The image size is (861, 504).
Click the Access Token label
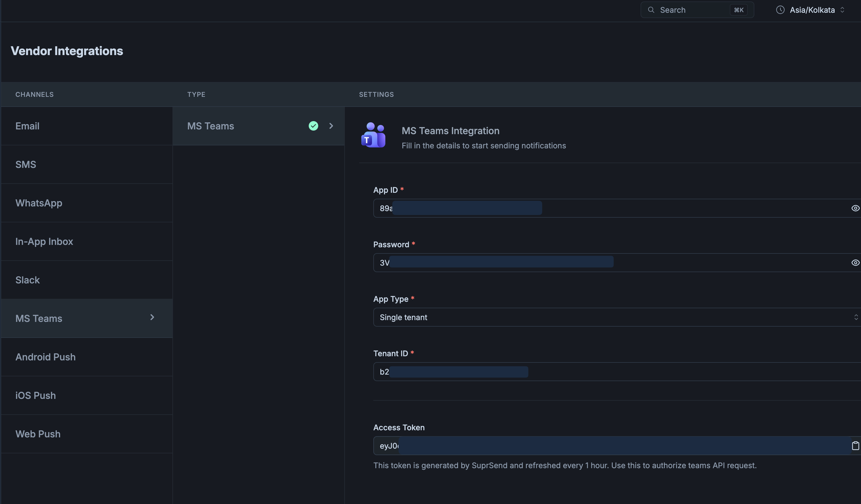point(399,428)
